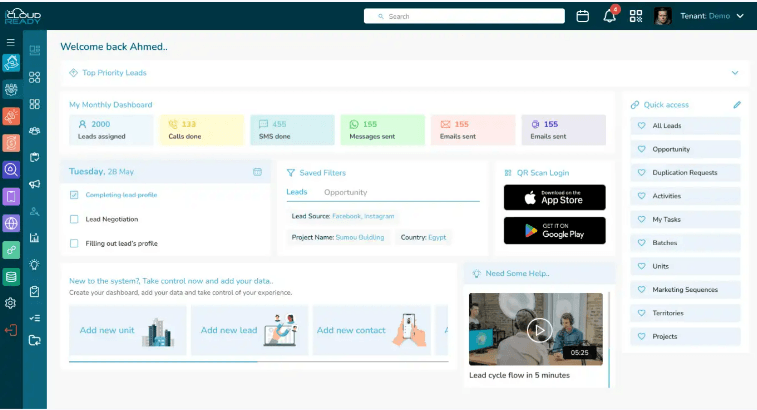Switch to the Opportunity tab

coord(345,192)
